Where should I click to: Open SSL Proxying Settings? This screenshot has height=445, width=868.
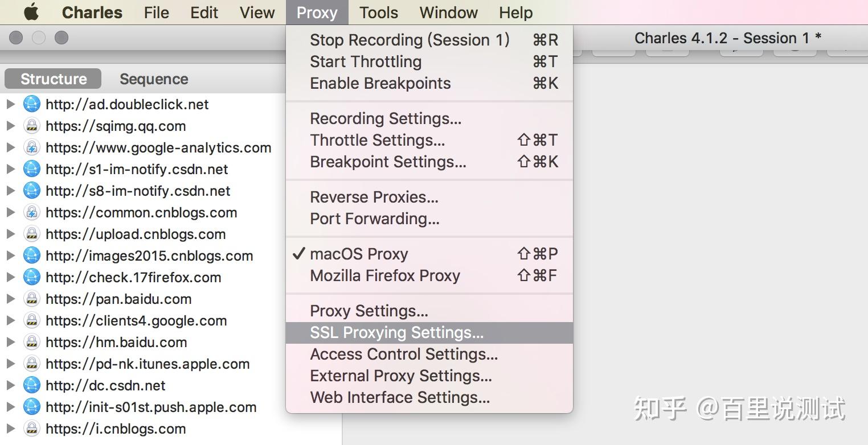click(429, 332)
